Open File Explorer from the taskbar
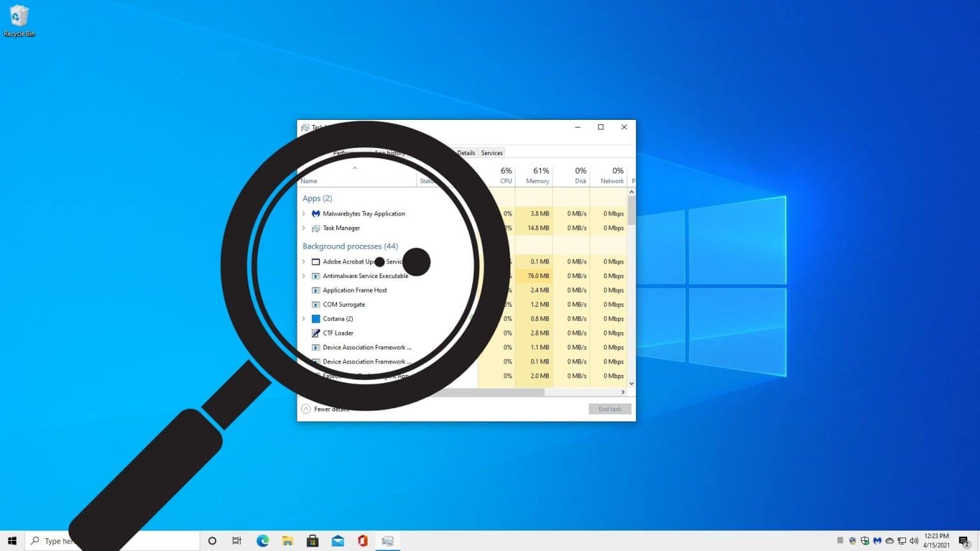980x551 pixels. coord(288,541)
